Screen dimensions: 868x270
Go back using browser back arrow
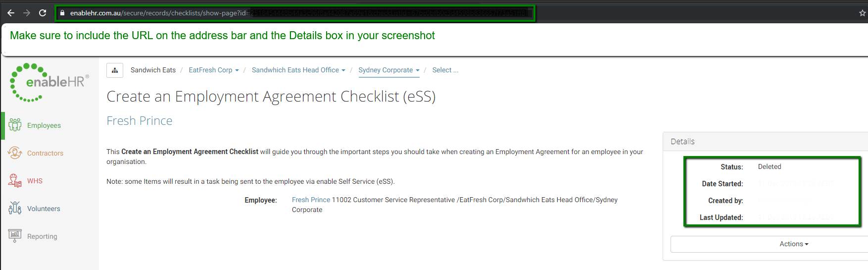(11, 13)
